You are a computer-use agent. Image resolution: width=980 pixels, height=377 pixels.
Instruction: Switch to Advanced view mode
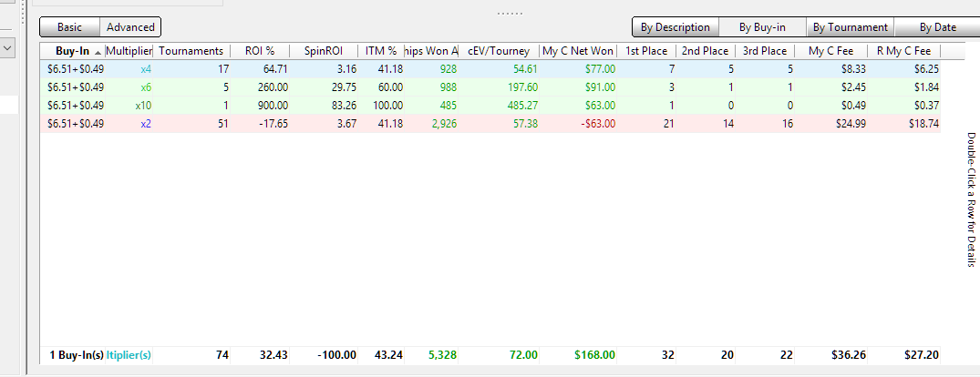click(x=130, y=27)
